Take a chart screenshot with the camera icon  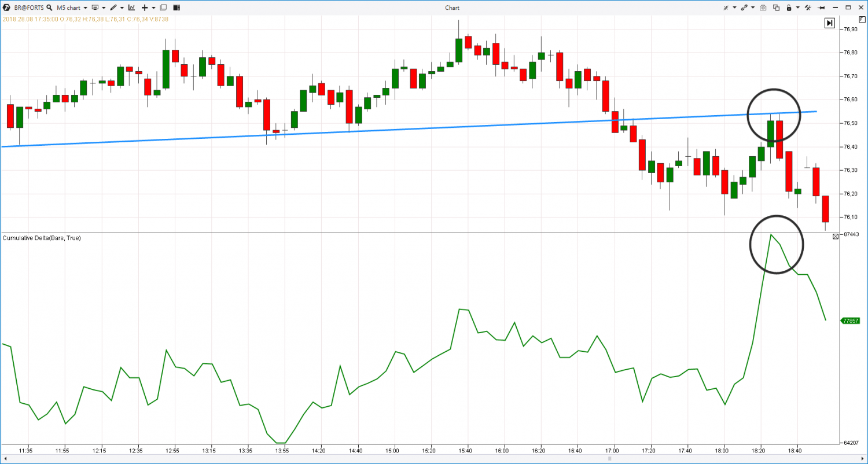[763, 8]
